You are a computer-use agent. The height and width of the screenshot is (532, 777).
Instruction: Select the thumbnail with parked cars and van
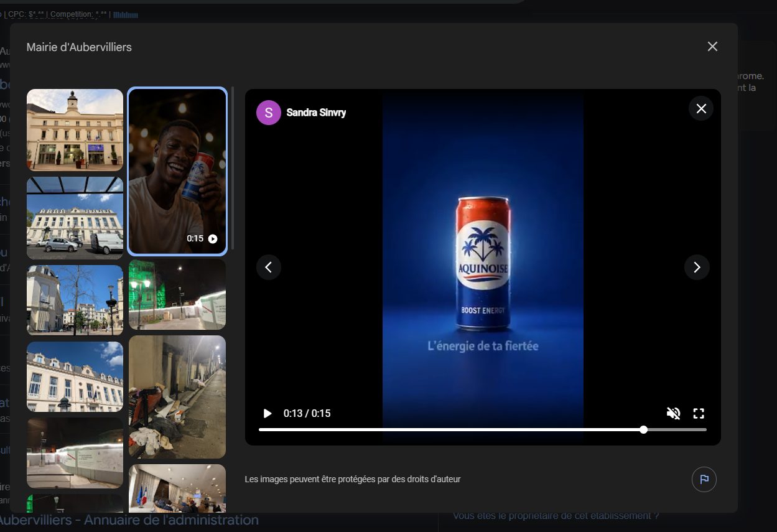click(x=75, y=218)
